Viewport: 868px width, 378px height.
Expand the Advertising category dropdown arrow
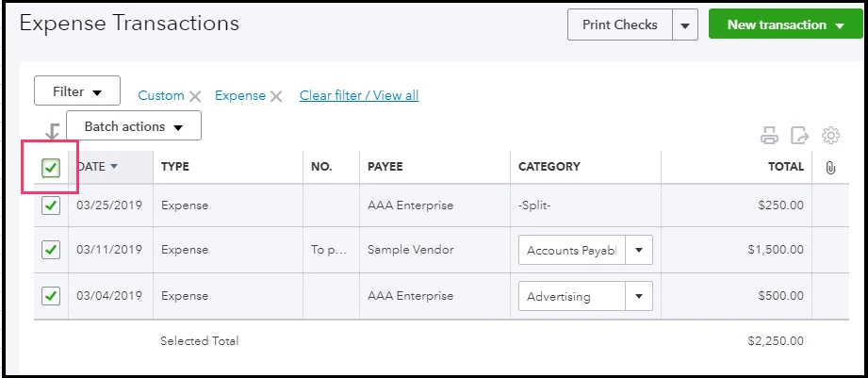tap(639, 296)
